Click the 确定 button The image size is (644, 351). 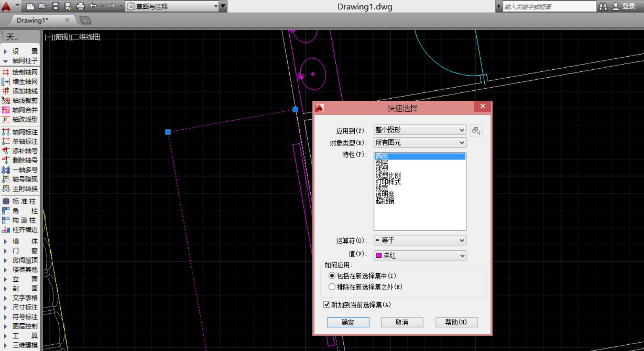(348, 322)
